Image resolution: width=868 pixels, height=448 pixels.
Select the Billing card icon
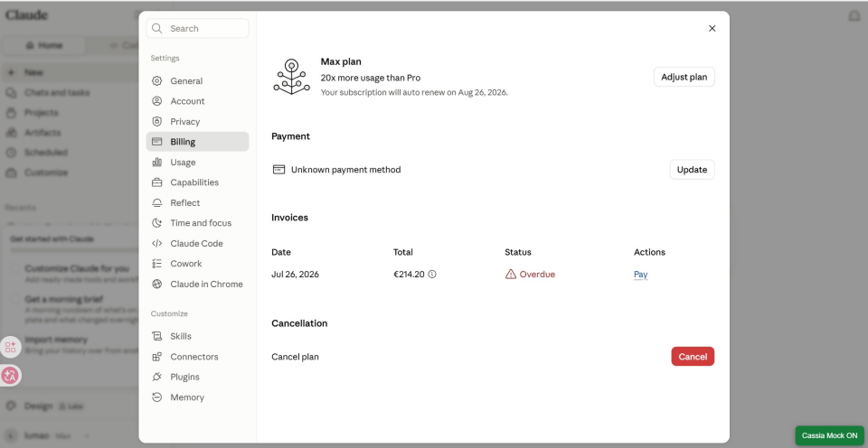[x=157, y=142]
